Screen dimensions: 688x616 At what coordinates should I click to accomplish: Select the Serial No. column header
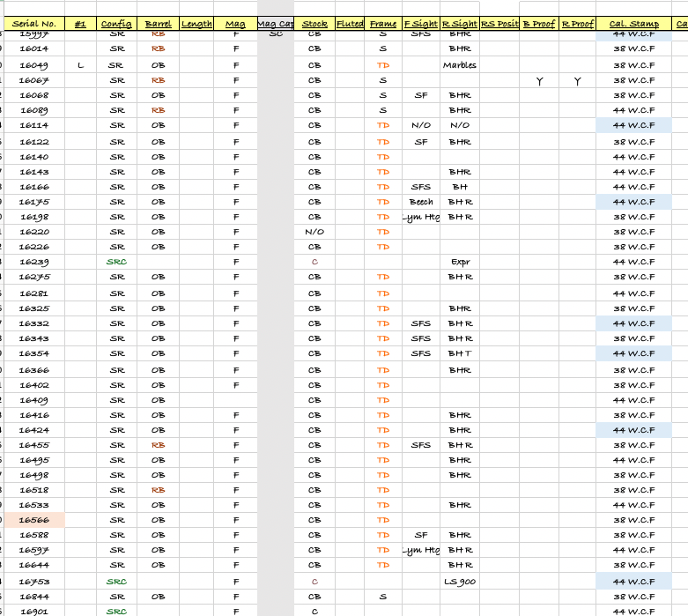pyautogui.click(x=34, y=24)
